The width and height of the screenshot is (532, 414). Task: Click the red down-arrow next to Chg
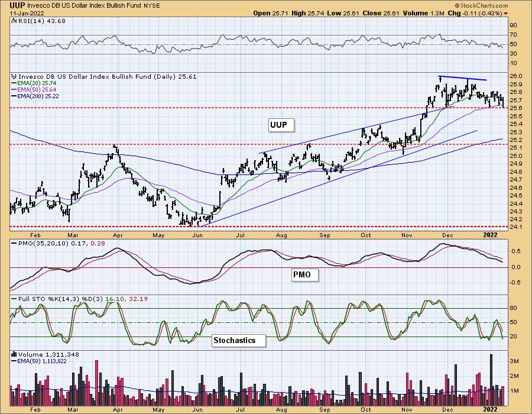coord(506,14)
